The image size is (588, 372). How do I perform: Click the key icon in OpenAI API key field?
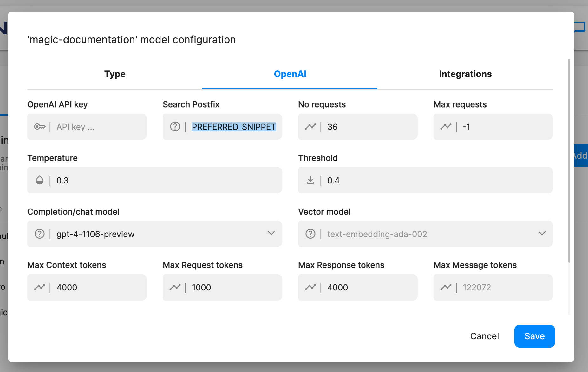(x=40, y=127)
